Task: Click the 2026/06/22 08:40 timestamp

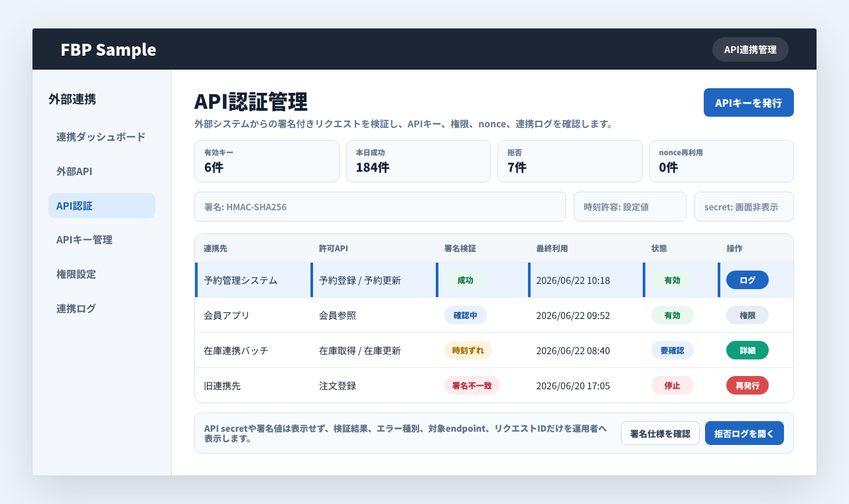Action: point(573,350)
